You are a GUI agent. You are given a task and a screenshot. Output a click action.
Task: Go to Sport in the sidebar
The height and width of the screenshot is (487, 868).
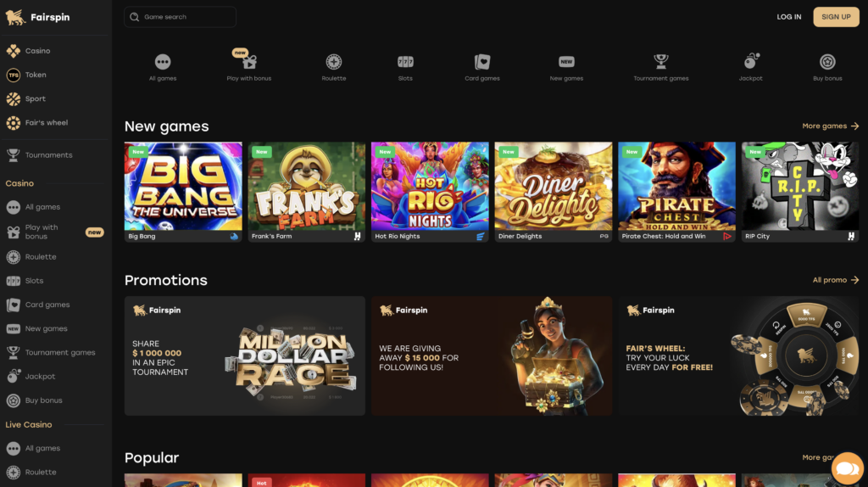25,98
